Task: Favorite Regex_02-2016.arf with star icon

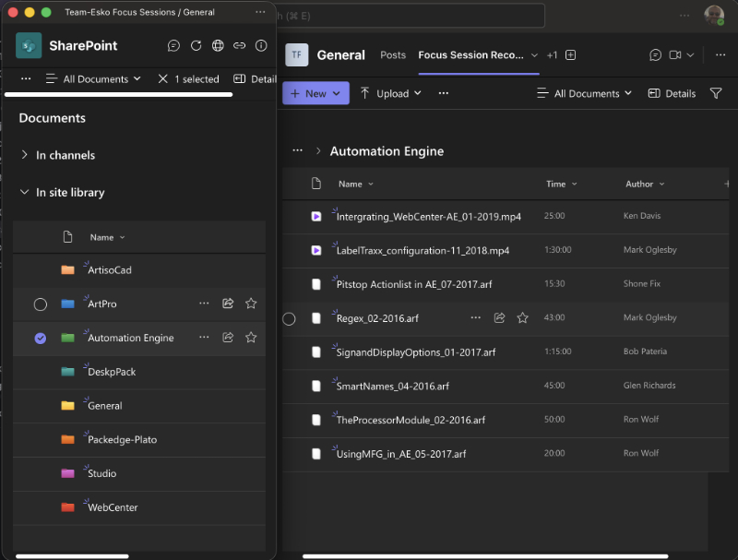Action: (x=522, y=318)
